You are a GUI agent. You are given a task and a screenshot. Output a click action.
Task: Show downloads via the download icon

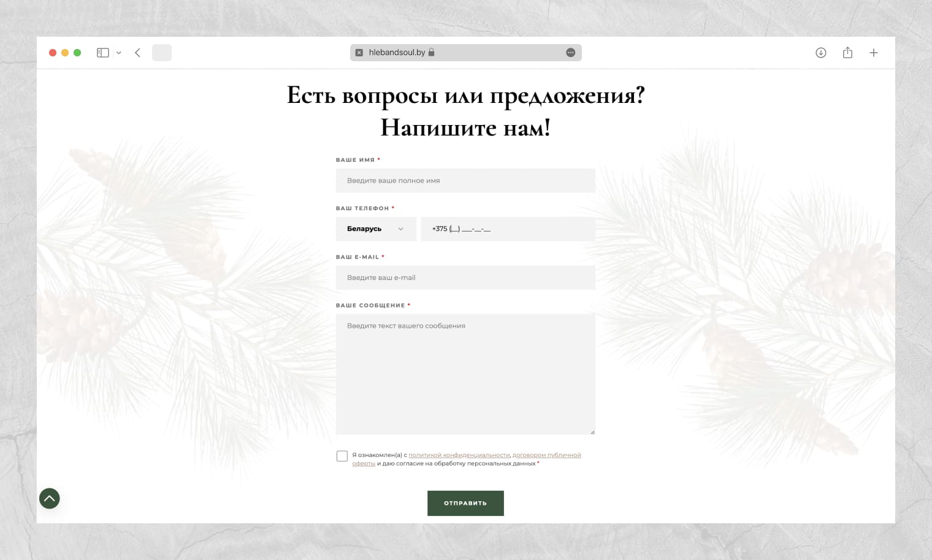click(821, 53)
